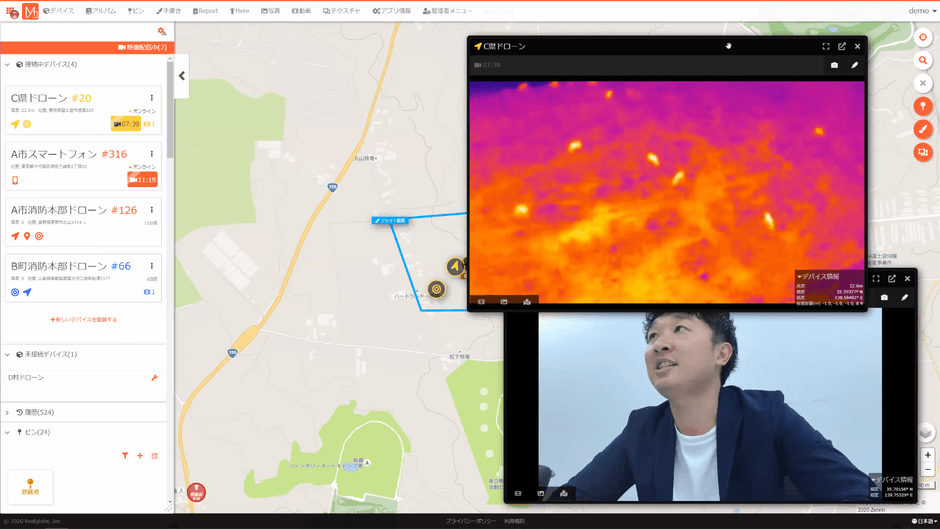This screenshot has height=529, width=940.
Task: Click the pencil annotate icon in C県ドローン video
Action: [x=854, y=65]
